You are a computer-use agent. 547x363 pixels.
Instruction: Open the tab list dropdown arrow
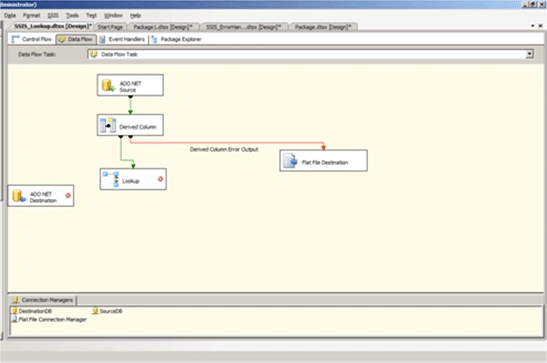(532, 26)
